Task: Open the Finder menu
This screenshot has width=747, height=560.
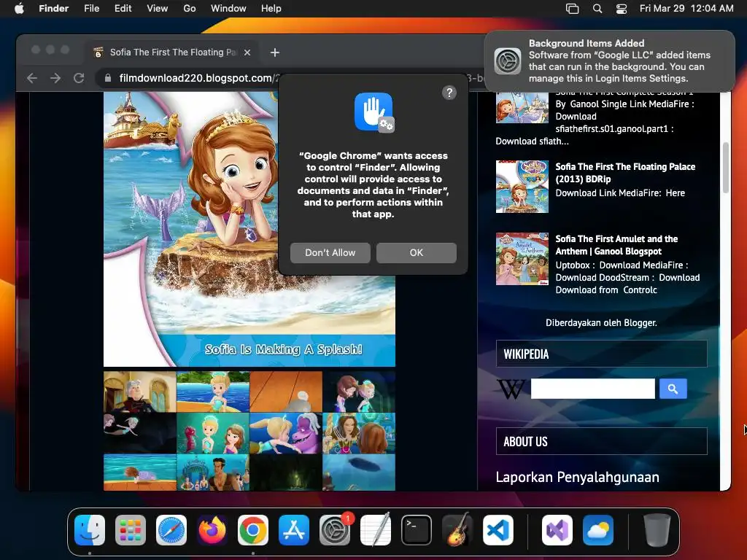Action: pos(53,8)
